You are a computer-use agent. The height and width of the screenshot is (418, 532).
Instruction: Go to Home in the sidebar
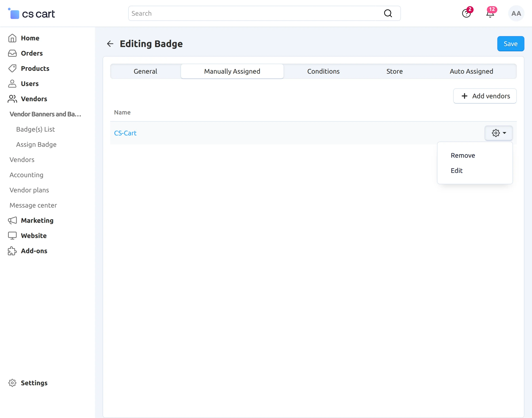[30, 38]
